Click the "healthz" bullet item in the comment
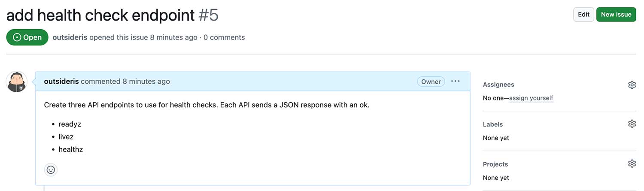644x191 pixels. (70, 149)
